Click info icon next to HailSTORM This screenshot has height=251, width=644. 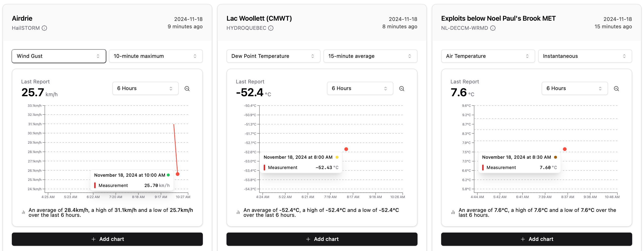[44, 28]
